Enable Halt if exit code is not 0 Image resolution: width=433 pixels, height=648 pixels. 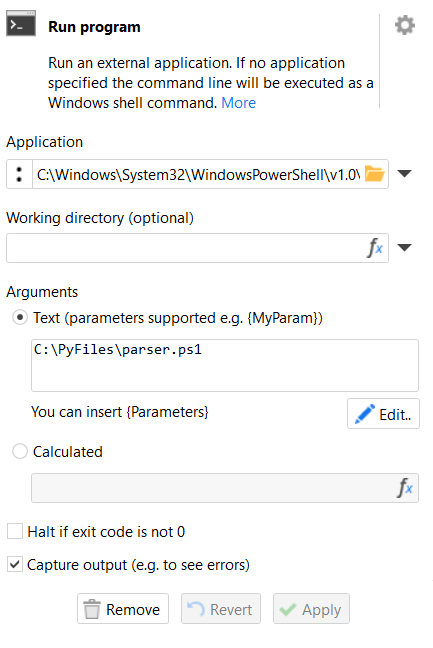[x=15, y=531]
